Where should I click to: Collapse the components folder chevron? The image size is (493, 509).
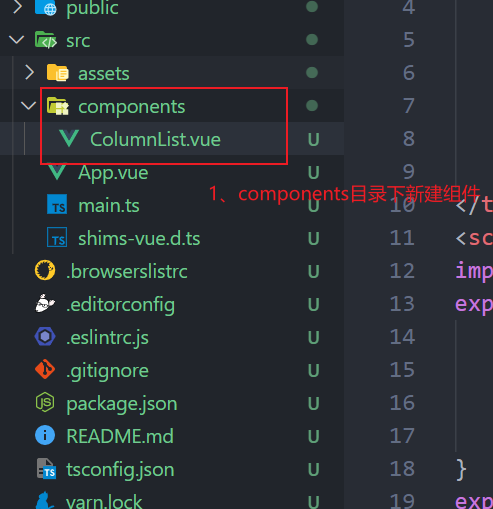click(28, 106)
